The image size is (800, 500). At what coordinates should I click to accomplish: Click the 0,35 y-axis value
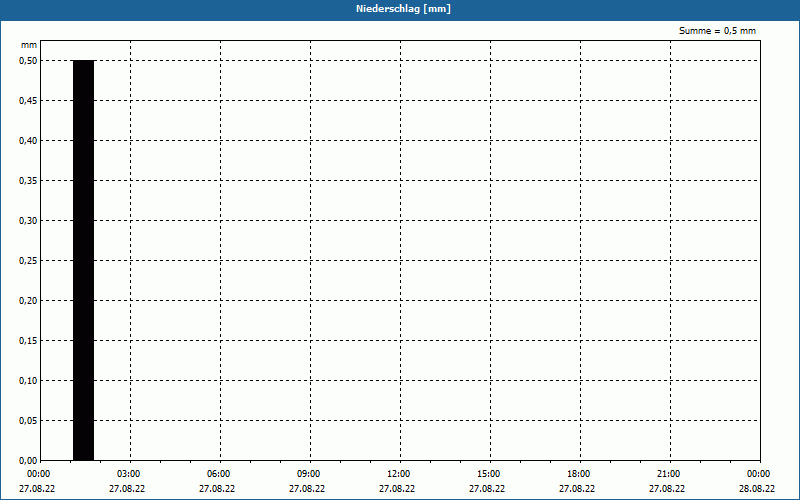pyautogui.click(x=28, y=181)
